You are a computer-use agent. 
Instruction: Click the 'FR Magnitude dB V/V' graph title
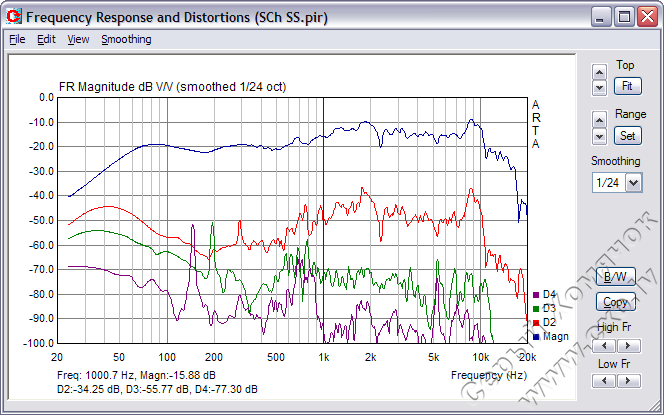click(172, 87)
